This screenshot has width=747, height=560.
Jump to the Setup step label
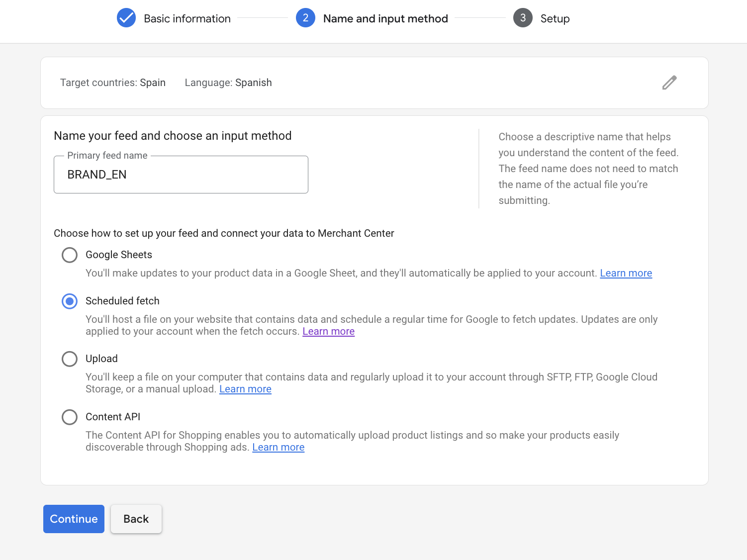coord(555,18)
